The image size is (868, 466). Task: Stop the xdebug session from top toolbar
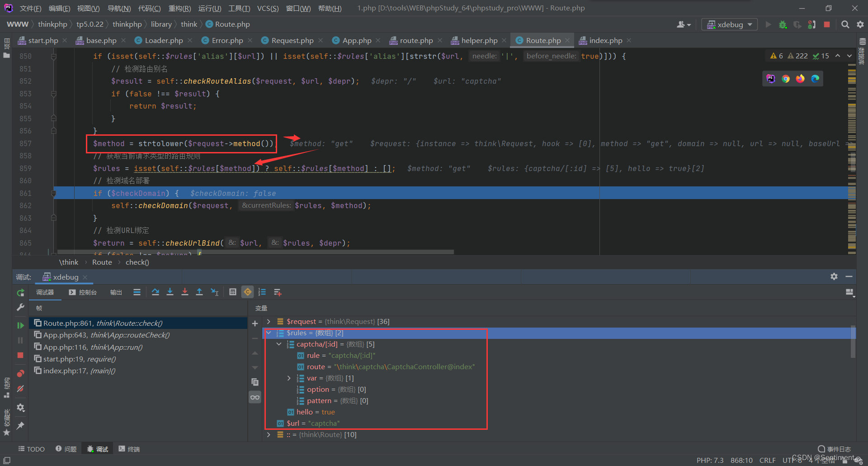click(x=827, y=24)
